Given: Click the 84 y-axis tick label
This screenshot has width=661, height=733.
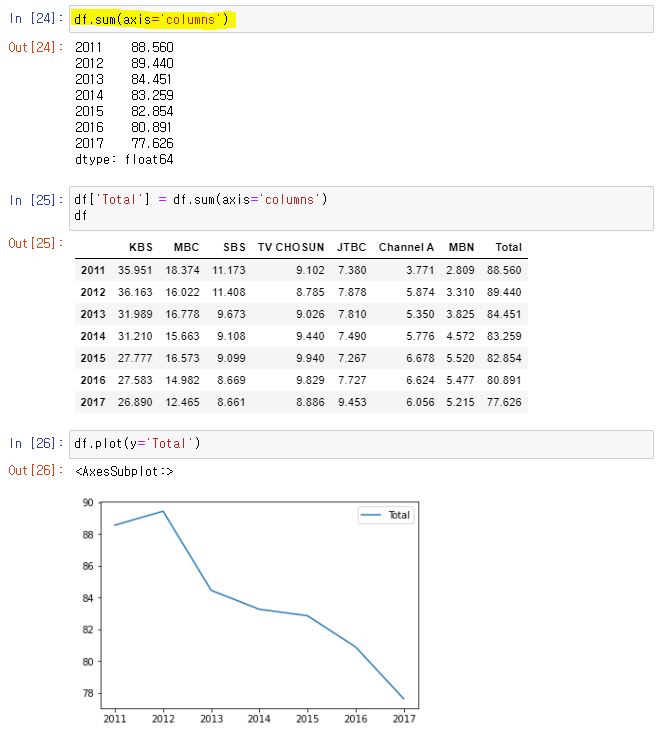Looking at the screenshot, I should tap(88, 598).
